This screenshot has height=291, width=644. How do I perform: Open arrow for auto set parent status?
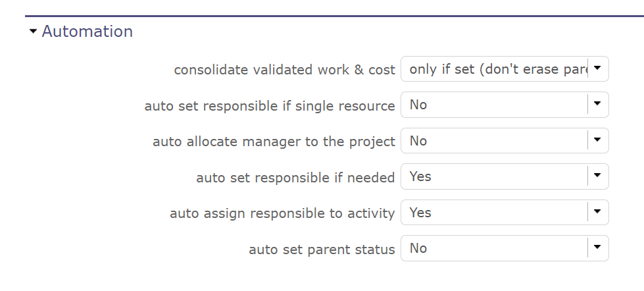click(x=597, y=248)
